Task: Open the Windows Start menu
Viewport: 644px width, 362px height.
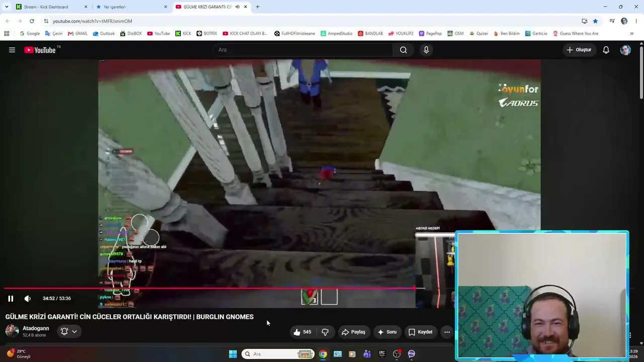Action: 233,354
